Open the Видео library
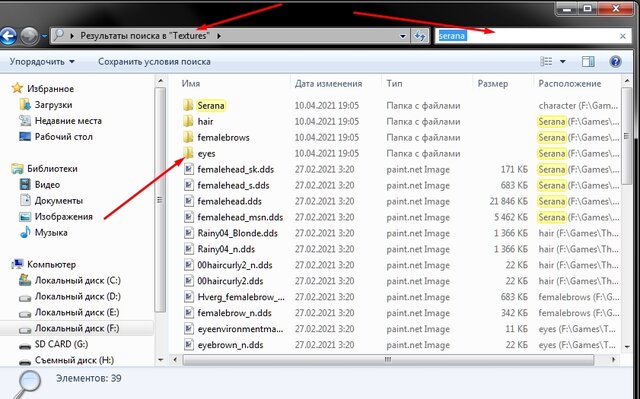Image resolution: width=640 pixels, height=399 pixels. (47, 184)
